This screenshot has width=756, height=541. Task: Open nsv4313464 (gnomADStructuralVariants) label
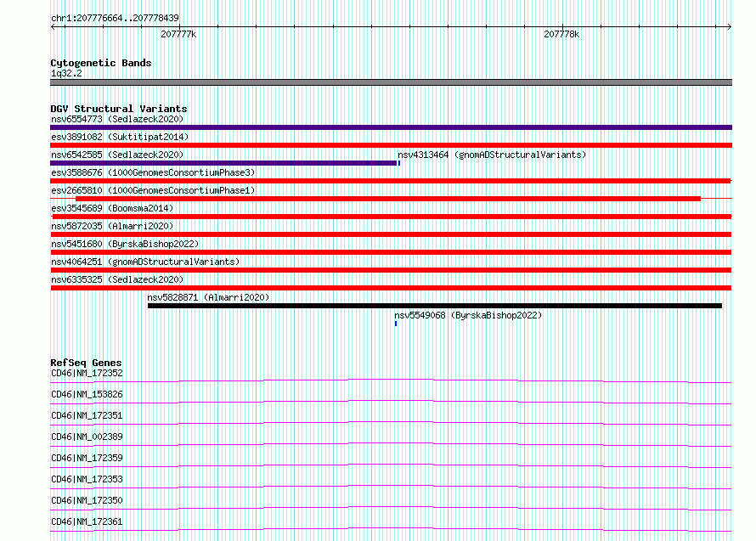coord(492,155)
